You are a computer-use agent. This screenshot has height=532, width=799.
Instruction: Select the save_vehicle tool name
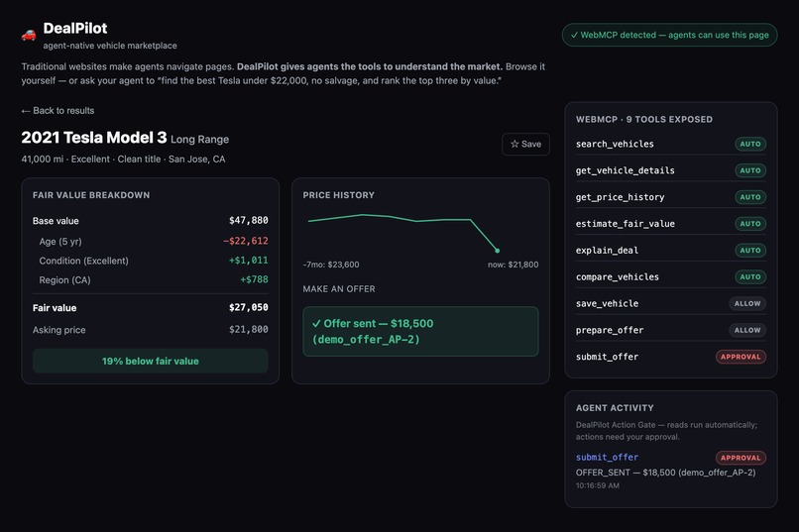point(607,303)
